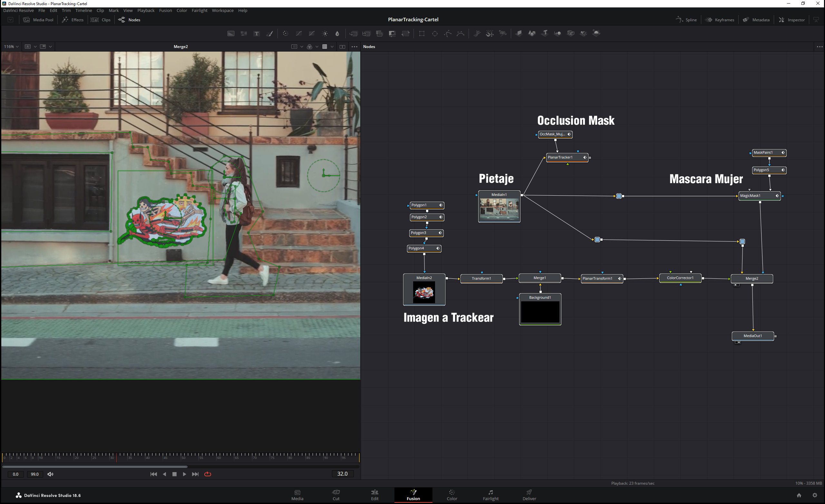Select the Text+ tool
Viewport: 825px width, 504px height.
pyautogui.click(x=257, y=33)
